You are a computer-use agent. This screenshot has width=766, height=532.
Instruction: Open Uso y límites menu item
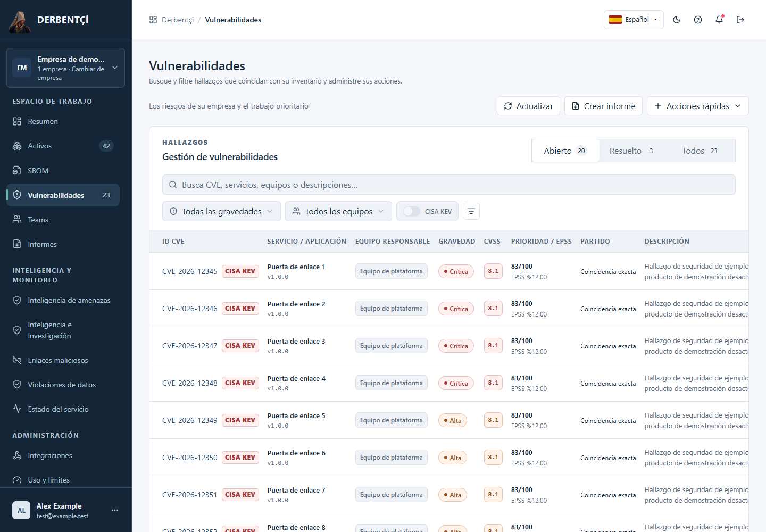(x=63, y=480)
